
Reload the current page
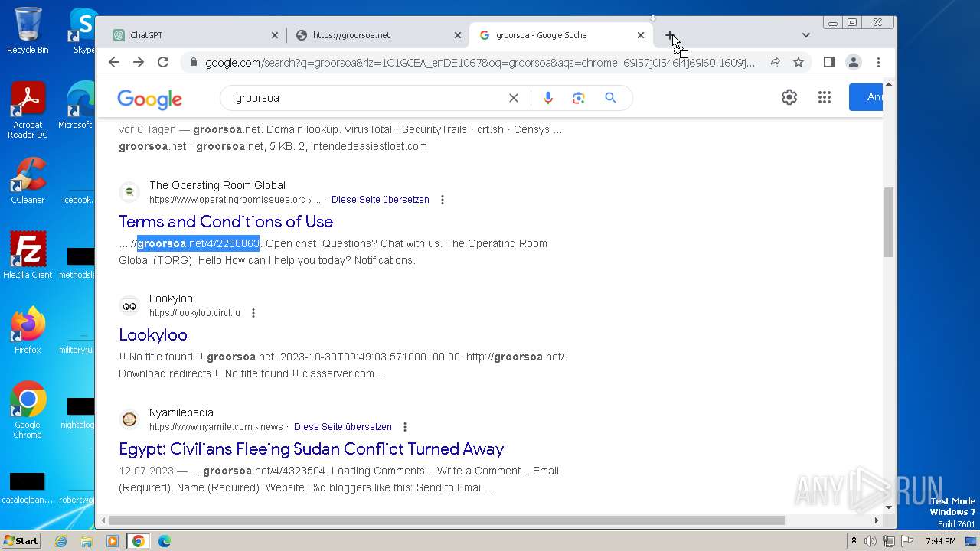coord(163,63)
